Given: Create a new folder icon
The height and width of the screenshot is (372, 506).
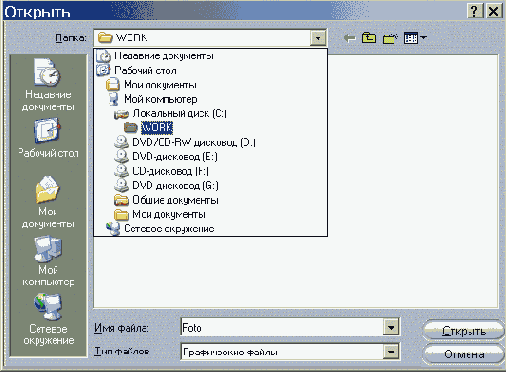Looking at the screenshot, I should point(390,38).
